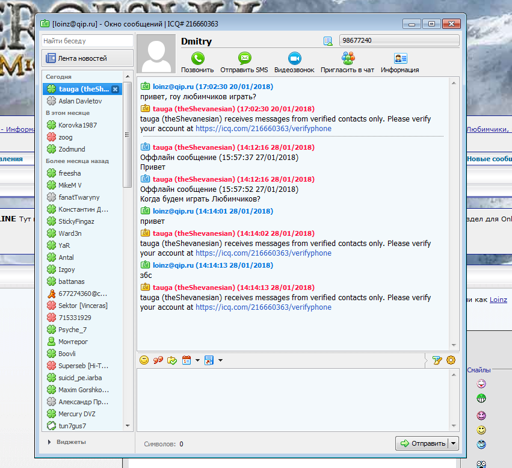Open the image send dropdown arrow

tap(220, 360)
